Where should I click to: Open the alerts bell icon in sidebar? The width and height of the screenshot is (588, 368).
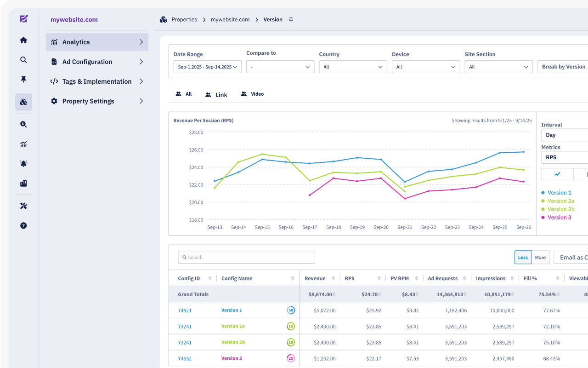coord(23,163)
